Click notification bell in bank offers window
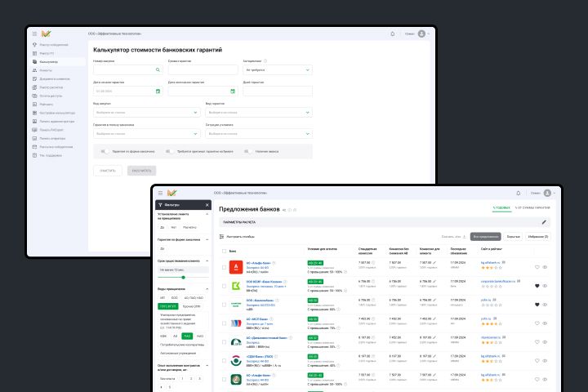588x392 pixels. tap(519, 194)
